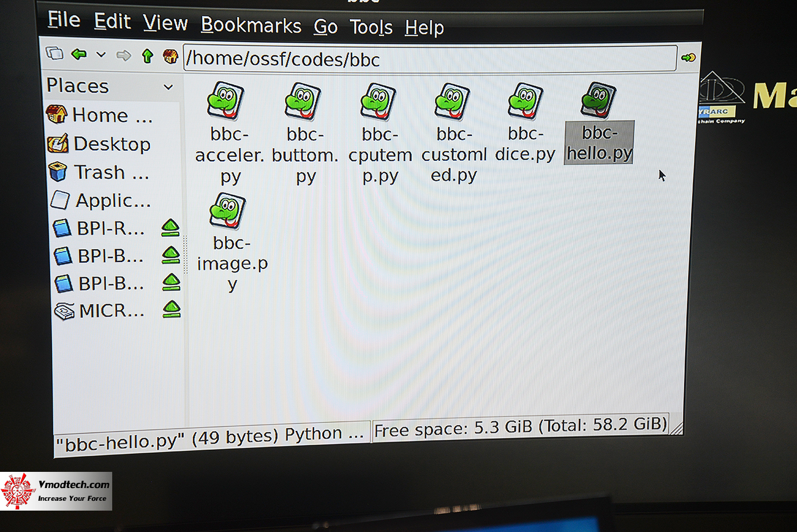The height and width of the screenshot is (532, 797).
Task: Click the Go button beside the path bar
Action: [688, 57]
